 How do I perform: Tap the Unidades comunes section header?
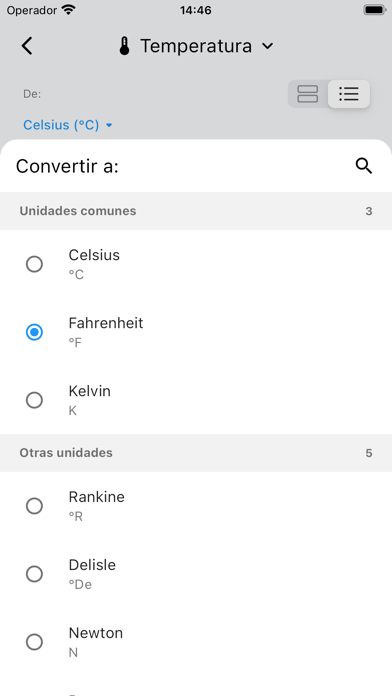(x=196, y=211)
